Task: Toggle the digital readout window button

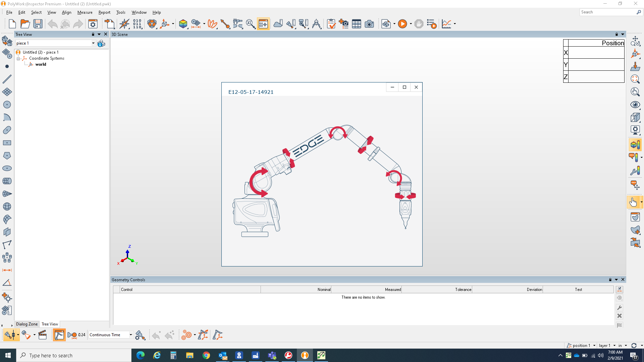Action: coord(263,24)
